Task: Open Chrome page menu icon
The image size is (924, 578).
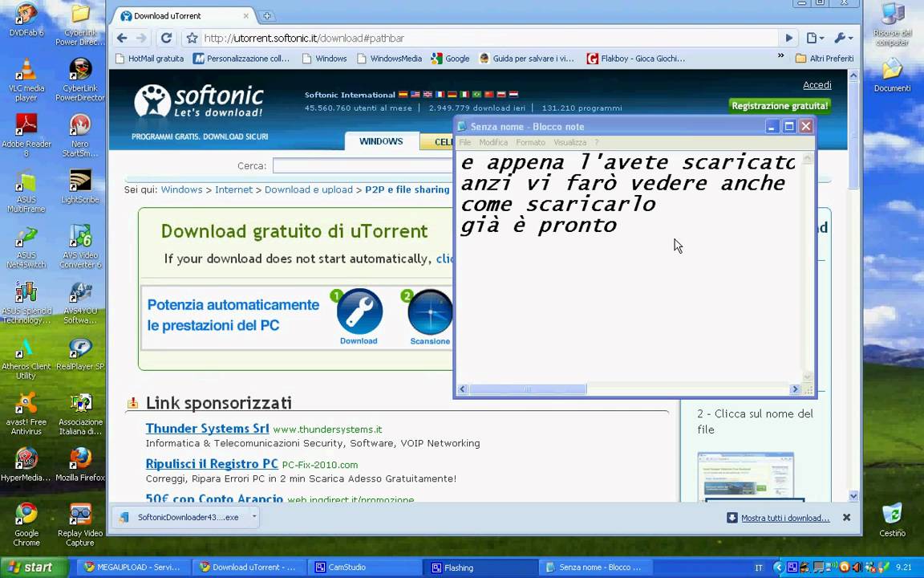Action: (815, 39)
